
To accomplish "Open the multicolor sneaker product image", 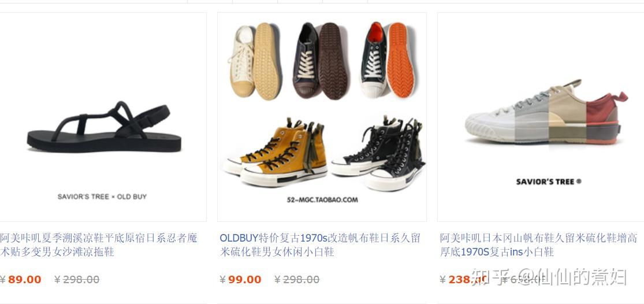I will 541,117.
